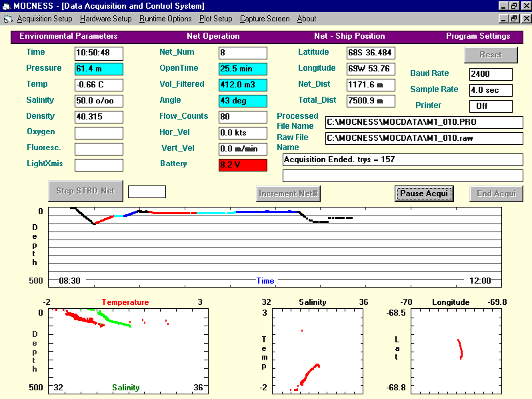Click the green Salinity axis label
532x399 pixels.
click(x=126, y=388)
